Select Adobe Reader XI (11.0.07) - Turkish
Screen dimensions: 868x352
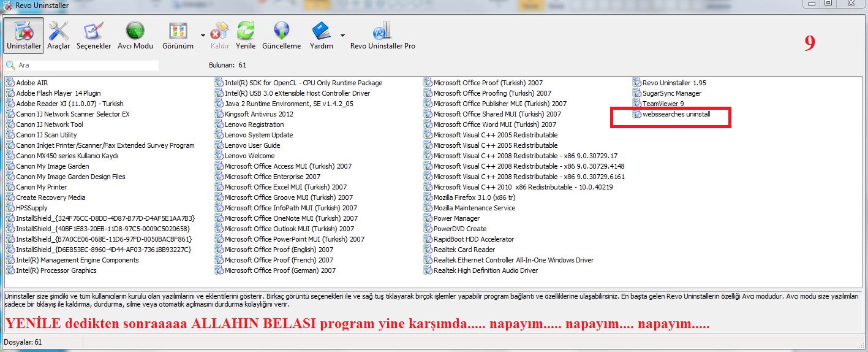65,104
